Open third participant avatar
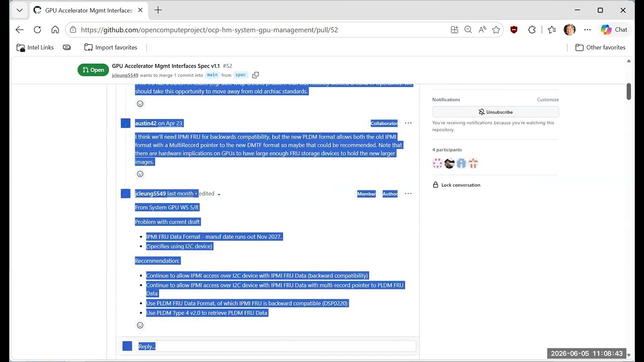This screenshot has height=362, width=644. point(461,163)
